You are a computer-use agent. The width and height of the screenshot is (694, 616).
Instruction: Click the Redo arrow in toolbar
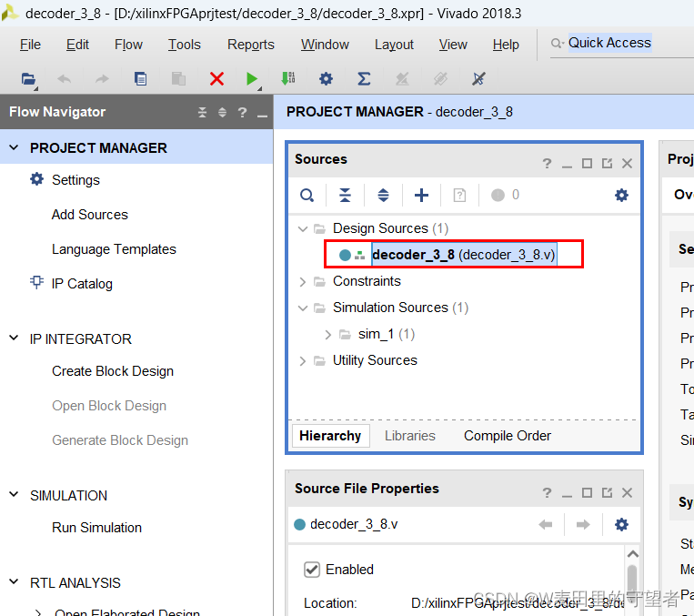(x=102, y=79)
